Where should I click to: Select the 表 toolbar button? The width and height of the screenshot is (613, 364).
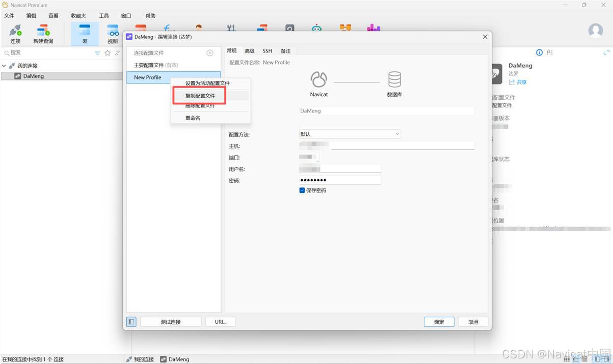click(85, 34)
